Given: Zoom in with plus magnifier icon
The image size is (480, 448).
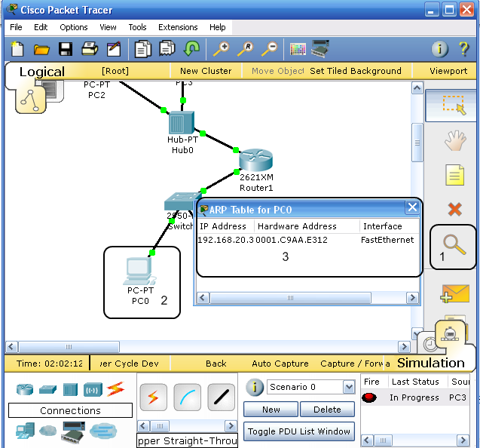Looking at the screenshot, I should coord(222,49).
